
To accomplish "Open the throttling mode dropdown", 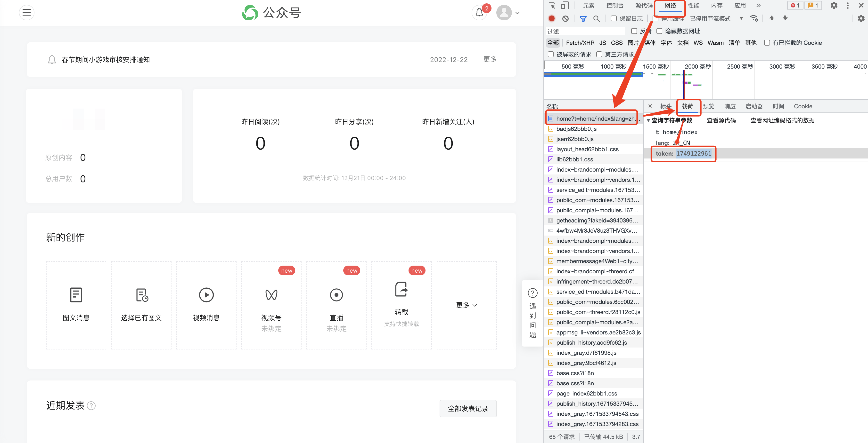I will (x=741, y=18).
